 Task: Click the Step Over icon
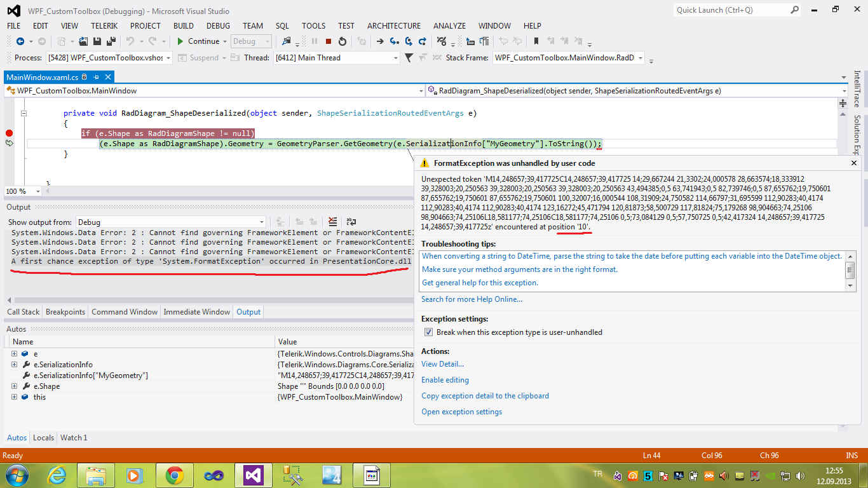click(408, 41)
